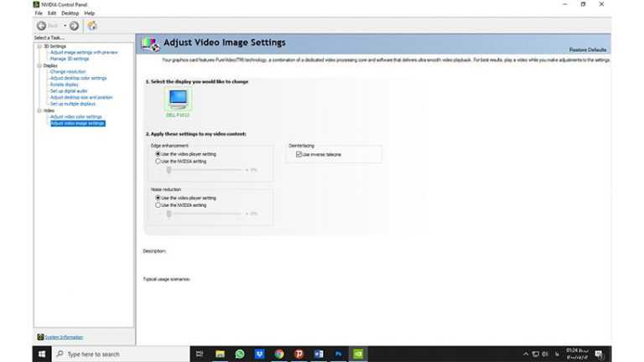This screenshot has width=644, height=362.
Task: Open the System Information link
Action: tap(64, 337)
